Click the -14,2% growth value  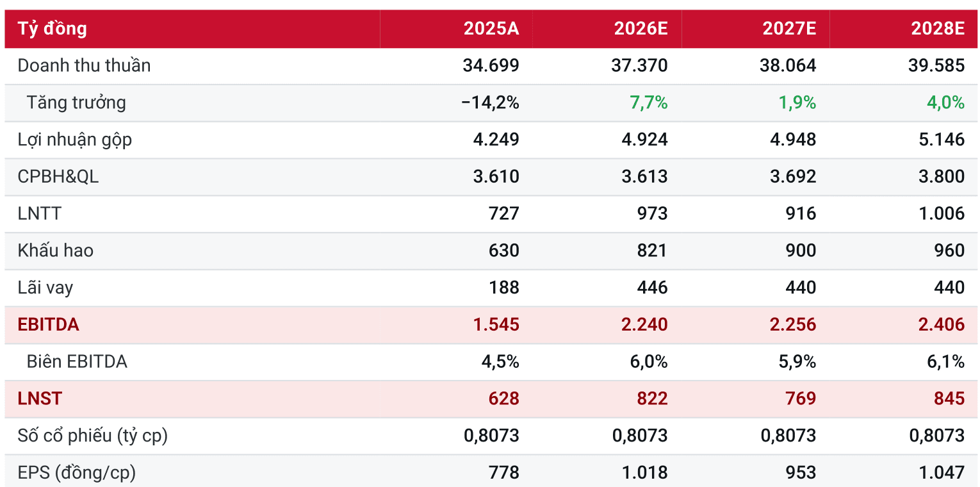point(491,103)
